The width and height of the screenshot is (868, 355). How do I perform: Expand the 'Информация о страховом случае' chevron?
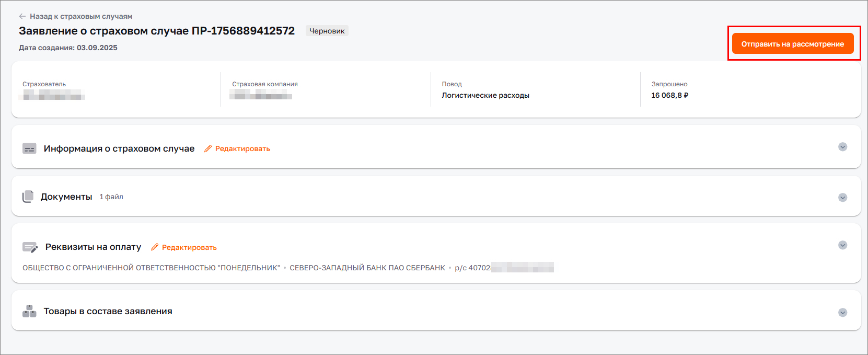pyautogui.click(x=843, y=147)
